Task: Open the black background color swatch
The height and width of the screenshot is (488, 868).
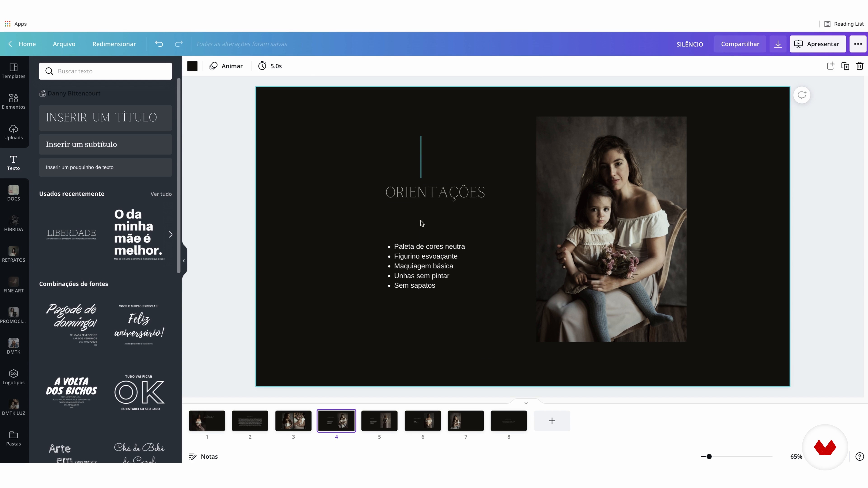Action: point(192,66)
